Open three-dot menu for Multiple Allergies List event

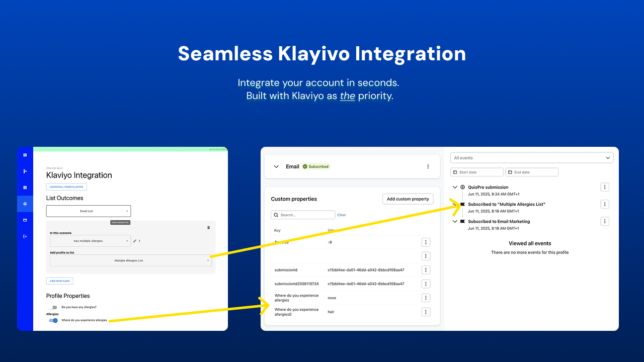pyautogui.click(x=605, y=204)
